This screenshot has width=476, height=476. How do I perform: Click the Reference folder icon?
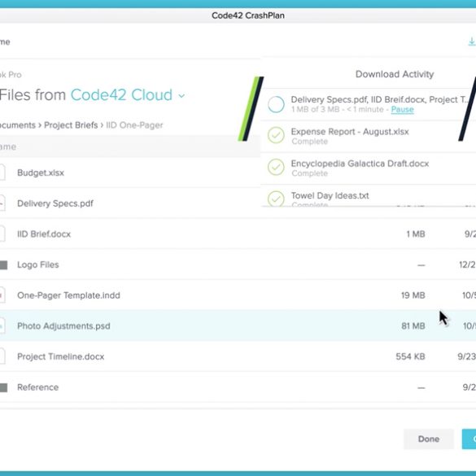tap(3, 387)
